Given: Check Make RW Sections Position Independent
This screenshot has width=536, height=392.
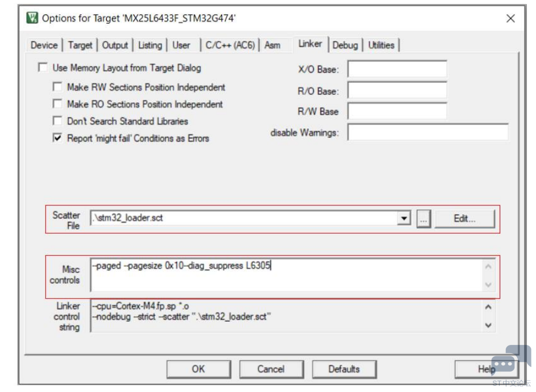Looking at the screenshot, I should click(57, 87).
